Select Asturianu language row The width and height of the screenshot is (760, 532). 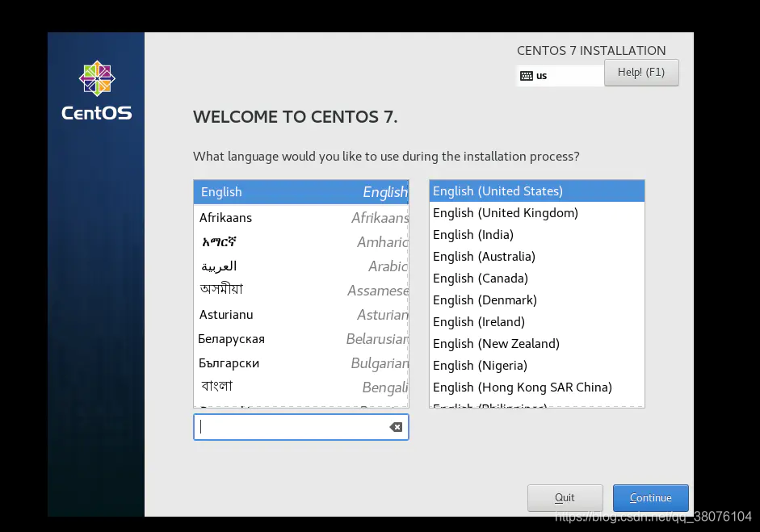point(301,315)
